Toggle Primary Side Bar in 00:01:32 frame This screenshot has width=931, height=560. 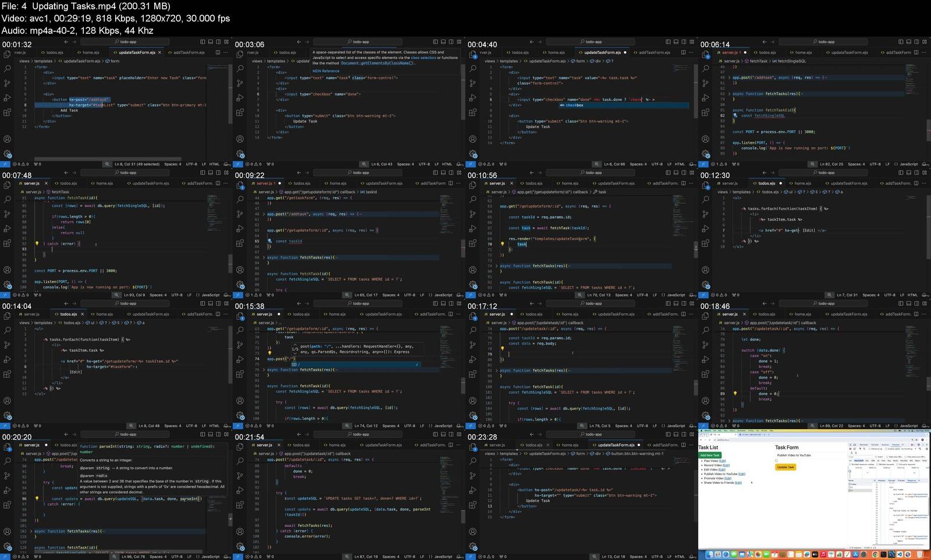(202, 42)
